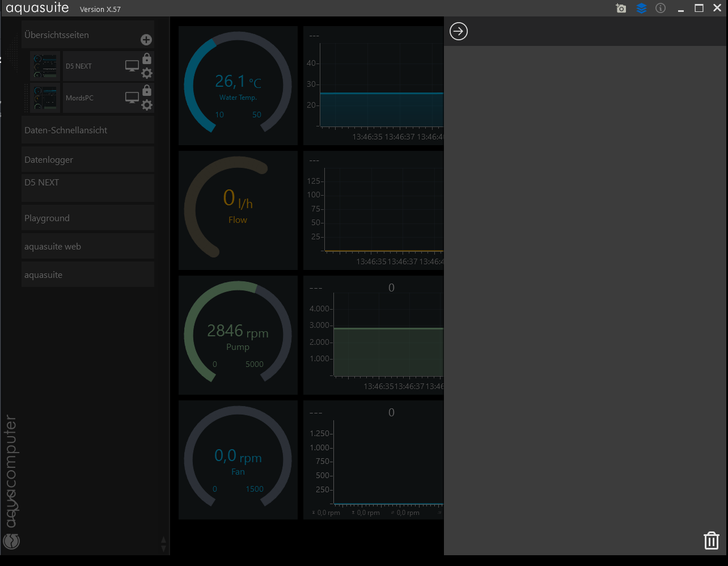Viewport: 728px width, 566px height.
Task: Click the "2846 rpm" pump value
Action: tap(238, 331)
